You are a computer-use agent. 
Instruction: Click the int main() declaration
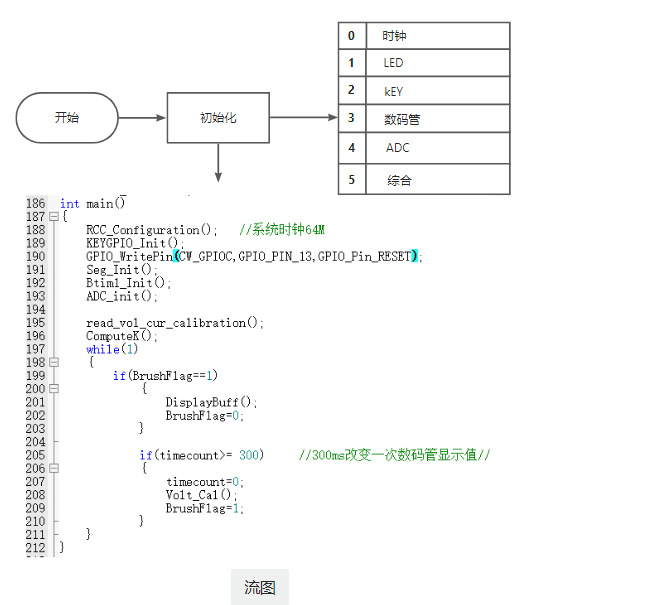point(93,203)
